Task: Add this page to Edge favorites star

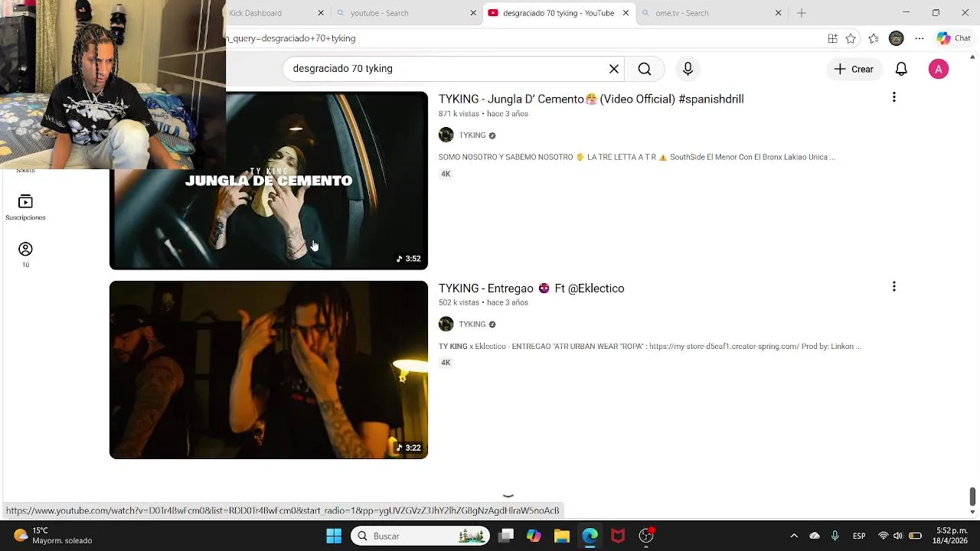Action: (x=851, y=38)
